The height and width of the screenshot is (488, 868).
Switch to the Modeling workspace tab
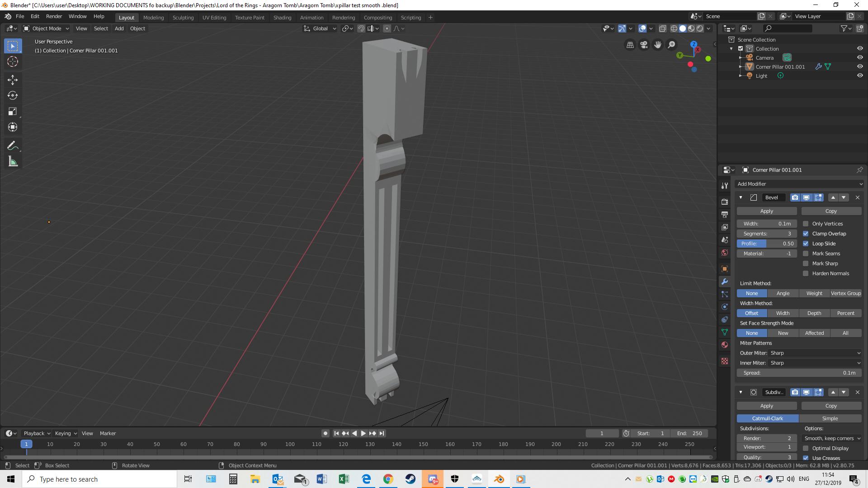tap(153, 18)
